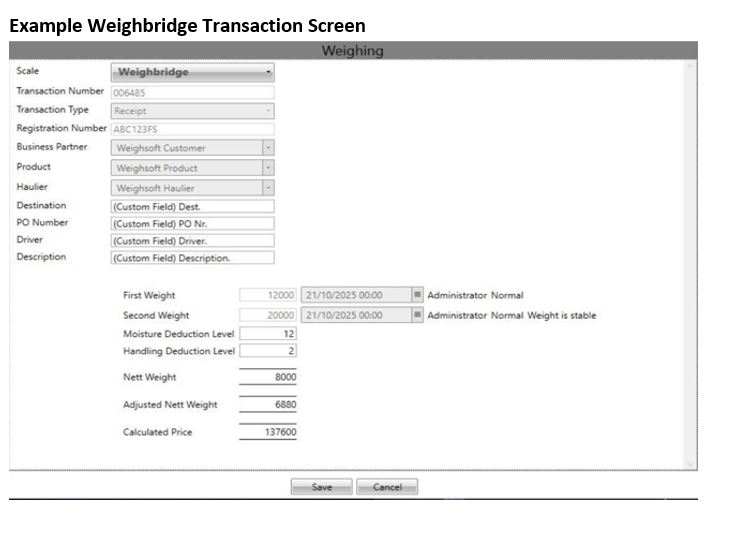Open the calendar icon beside First Weight date

pyautogui.click(x=417, y=295)
